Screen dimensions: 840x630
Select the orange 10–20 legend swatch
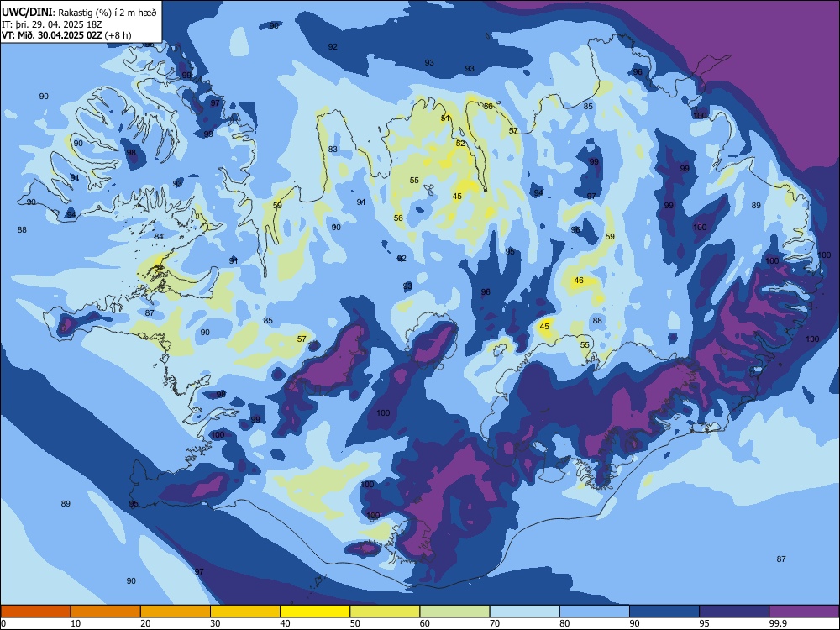click(x=106, y=612)
